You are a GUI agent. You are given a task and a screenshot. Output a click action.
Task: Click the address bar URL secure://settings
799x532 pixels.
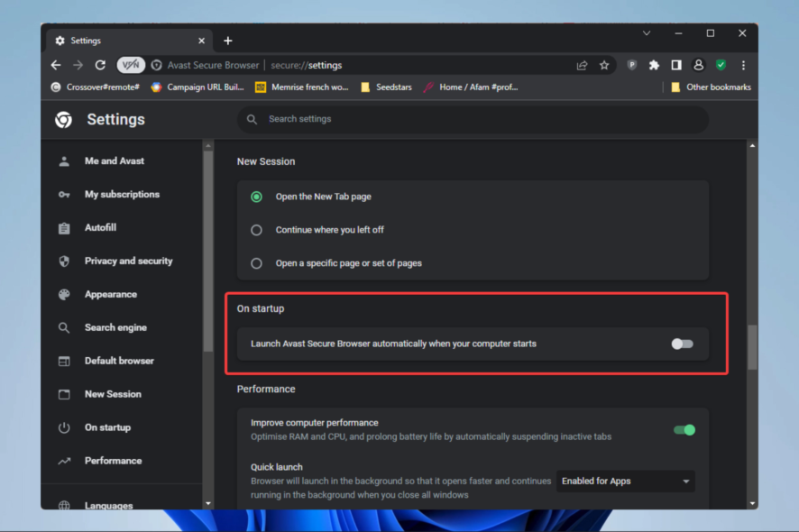coord(307,65)
